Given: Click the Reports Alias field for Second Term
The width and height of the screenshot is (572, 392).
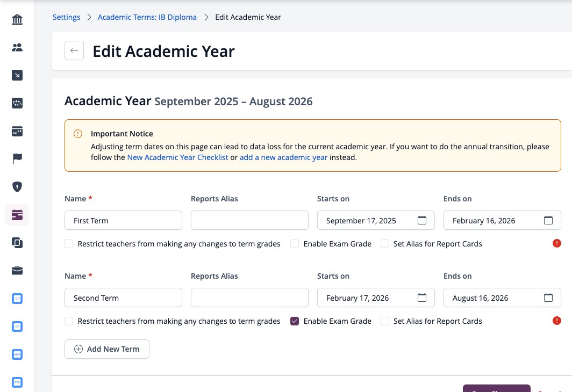Looking at the screenshot, I should (249, 297).
